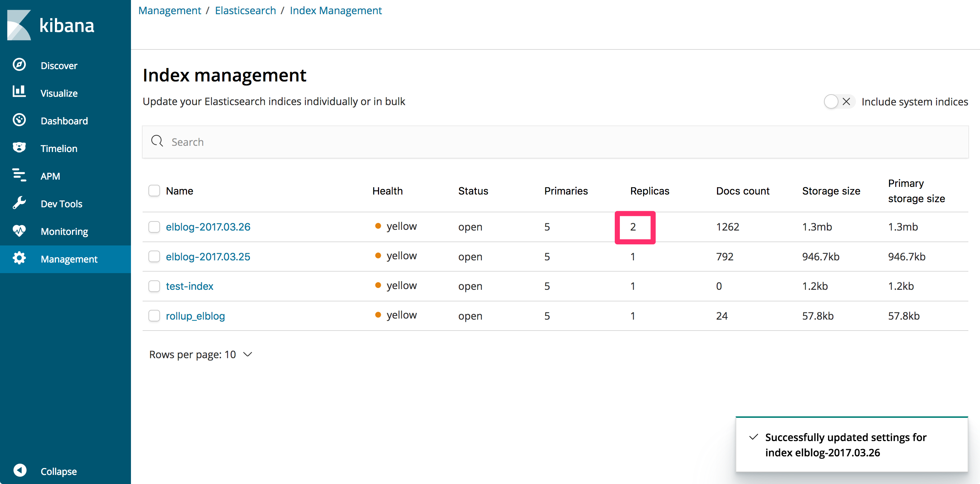Click Collapse label in sidebar

tap(59, 471)
